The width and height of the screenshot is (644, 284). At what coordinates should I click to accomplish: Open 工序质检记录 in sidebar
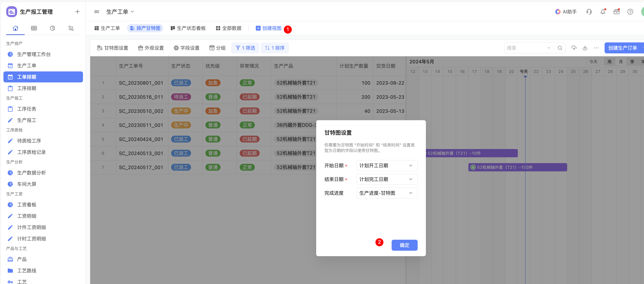pos(43,152)
